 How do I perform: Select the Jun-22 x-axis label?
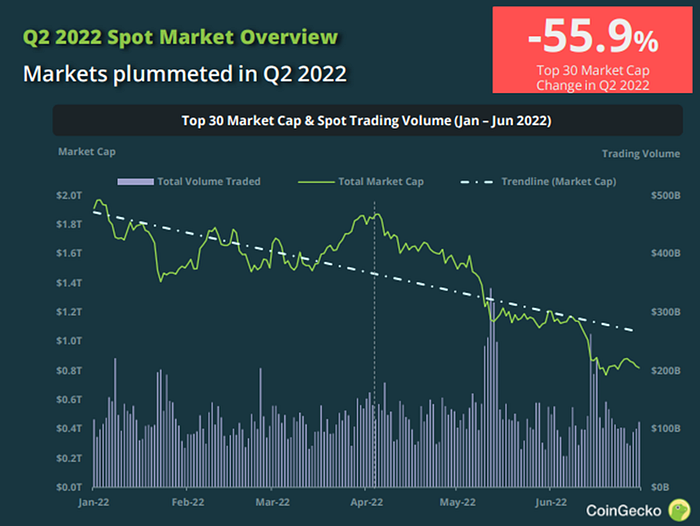point(551,502)
